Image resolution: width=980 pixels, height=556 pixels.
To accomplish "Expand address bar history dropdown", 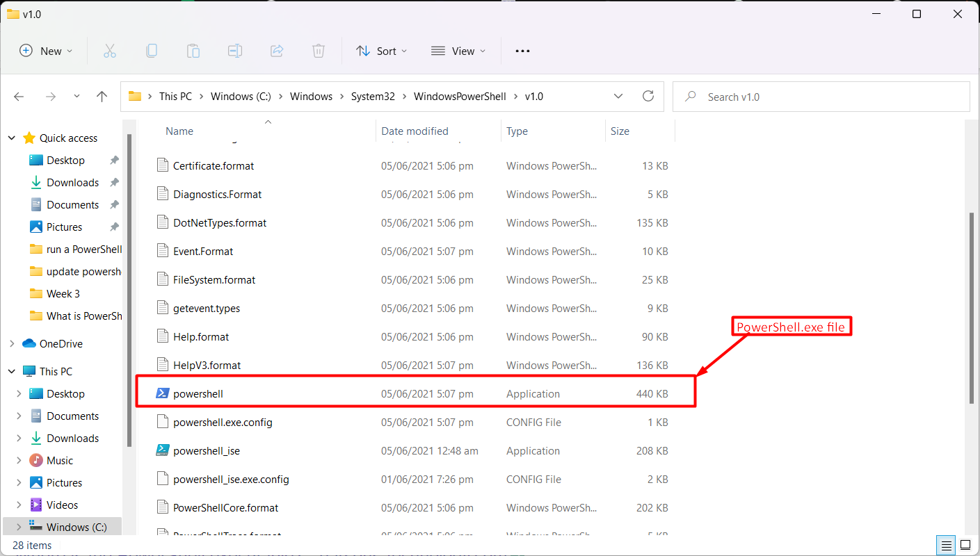I will (618, 96).
